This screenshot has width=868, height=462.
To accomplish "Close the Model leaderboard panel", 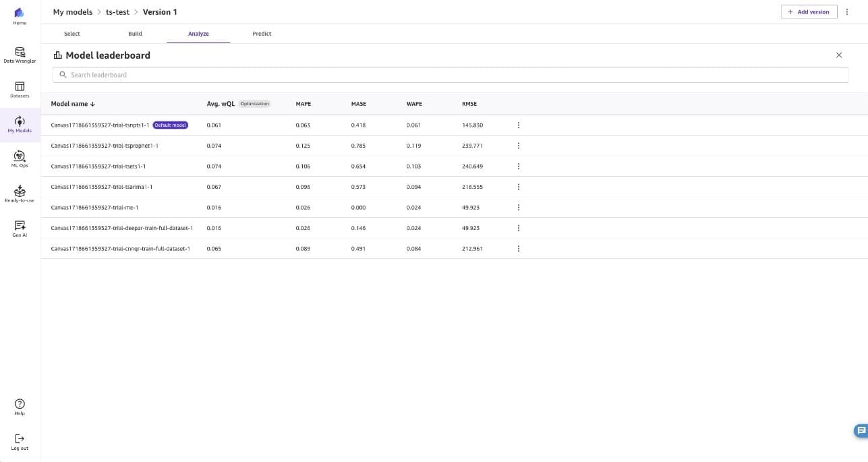I will [839, 55].
